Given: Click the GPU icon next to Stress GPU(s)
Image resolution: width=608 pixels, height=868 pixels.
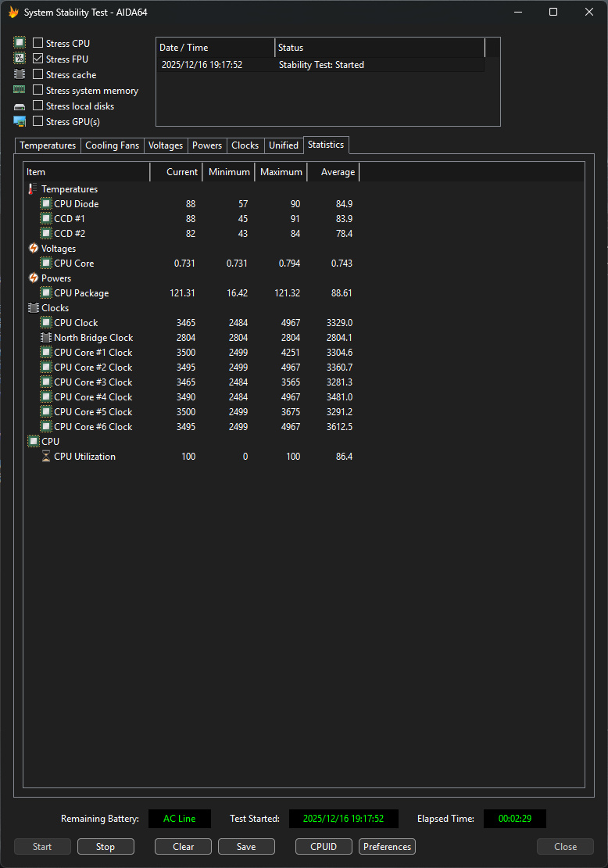Looking at the screenshot, I should coord(20,122).
